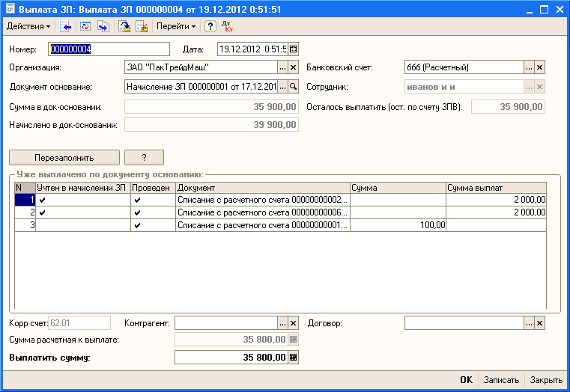
Task: Click the create-based-on toolbar icon
Action: [103, 26]
